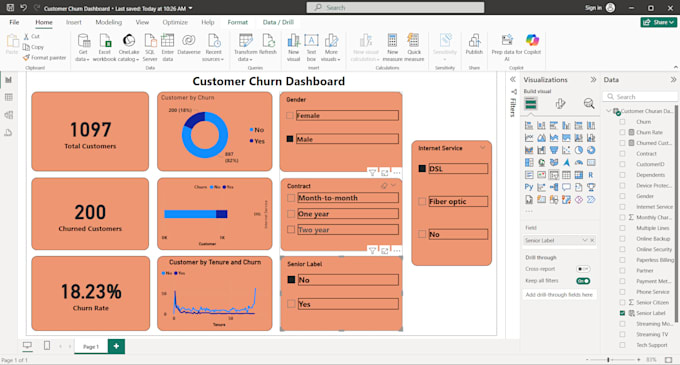
Task: Click the zoom slider
Action: tap(608, 360)
